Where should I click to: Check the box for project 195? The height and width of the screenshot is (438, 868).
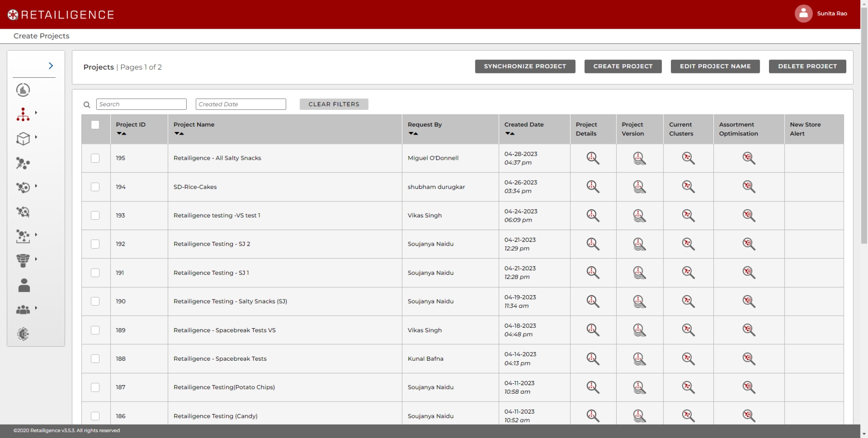[95, 158]
